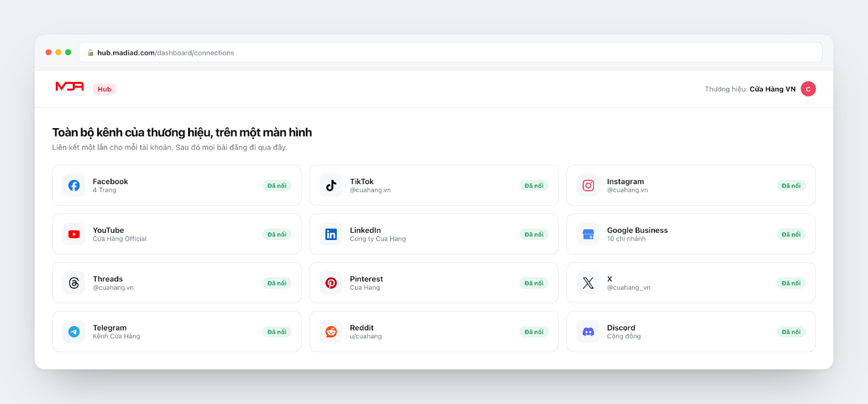Click the 'X' card title
Image resolution: width=868 pixels, height=404 pixels.
point(609,279)
